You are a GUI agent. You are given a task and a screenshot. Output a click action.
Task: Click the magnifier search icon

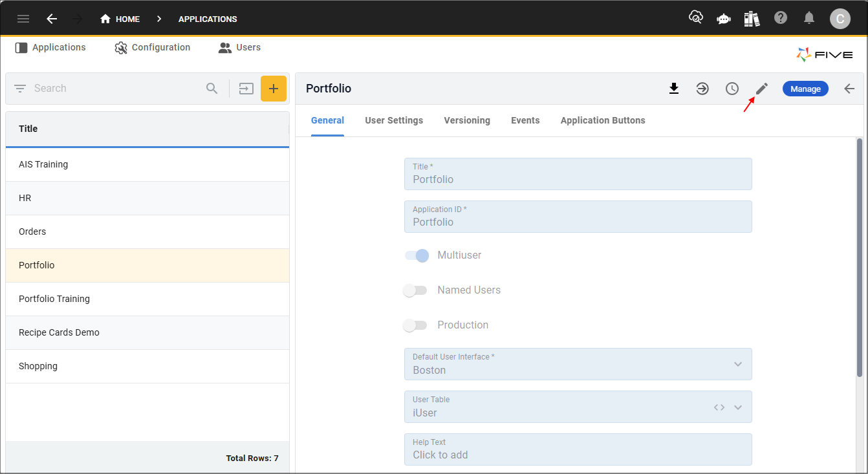212,89
